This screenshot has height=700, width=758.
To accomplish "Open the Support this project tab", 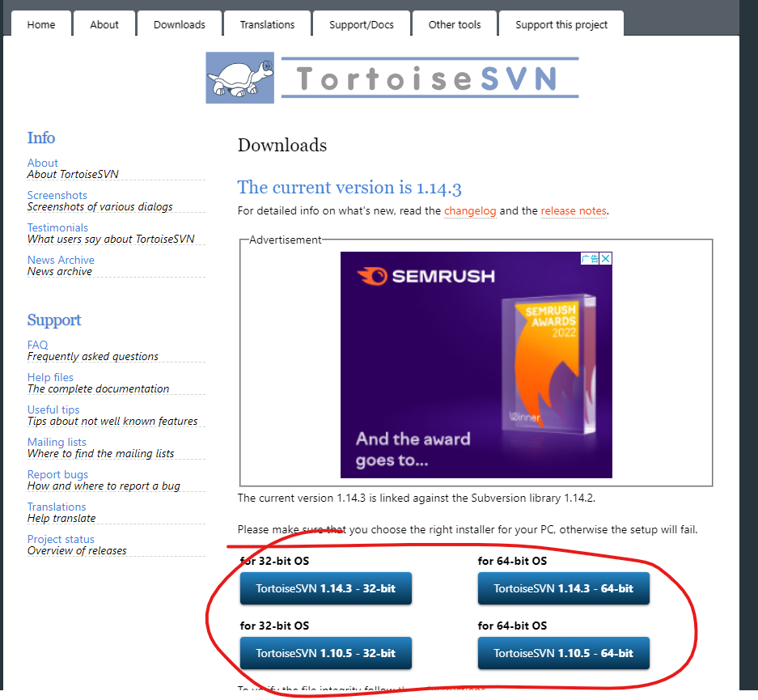I will 561,24.
